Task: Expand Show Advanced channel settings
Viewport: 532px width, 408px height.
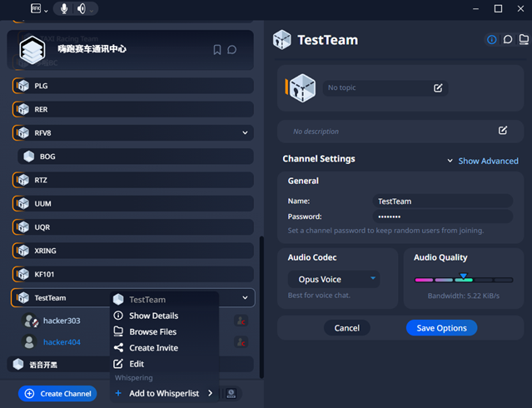Action: [x=482, y=161]
